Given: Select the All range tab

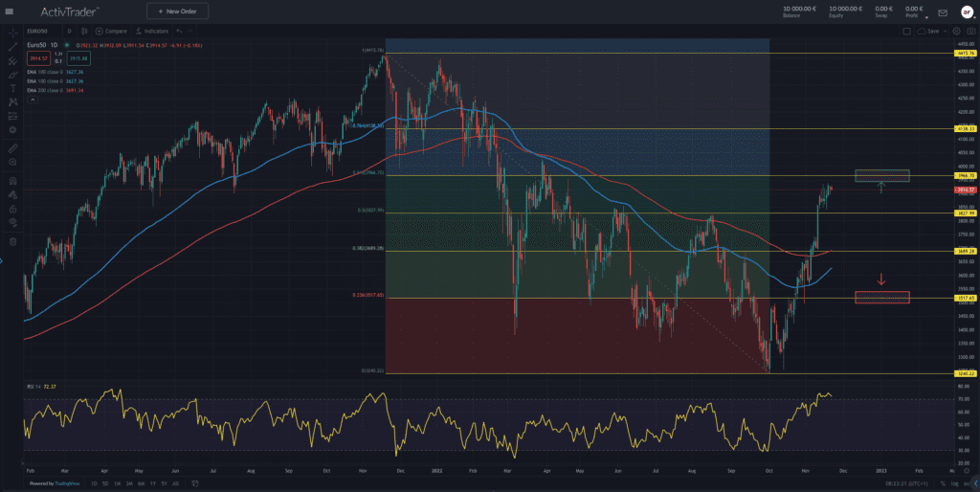Looking at the screenshot, I should coord(175,483).
